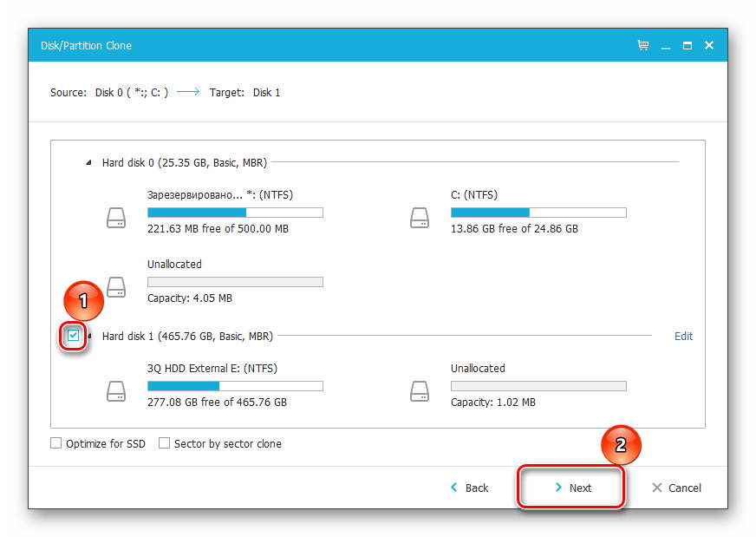Click the Next button
This screenshot has width=756, height=537.
point(571,488)
